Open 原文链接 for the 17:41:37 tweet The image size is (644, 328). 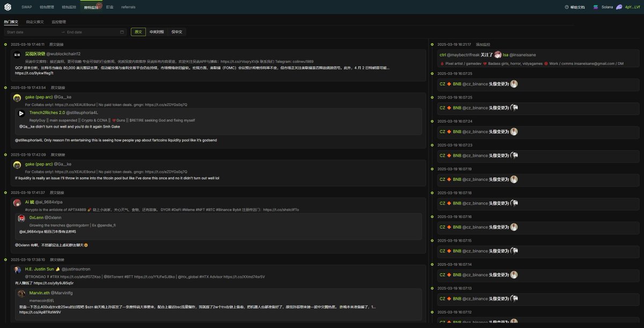pos(57,192)
